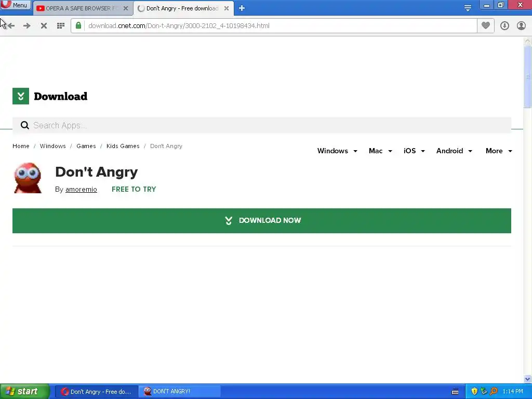Close the Don't Angry browser tab
The image size is (532, 399).
[x=227, y=8]
